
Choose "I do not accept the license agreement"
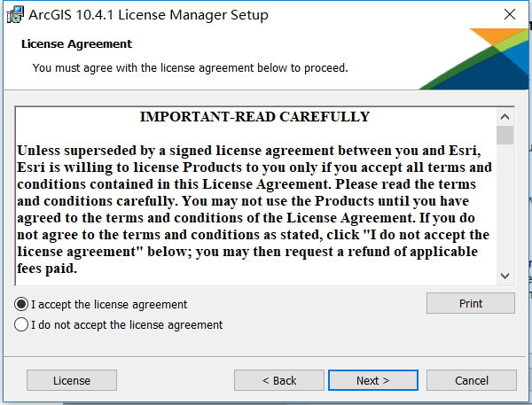pos(21,325)
